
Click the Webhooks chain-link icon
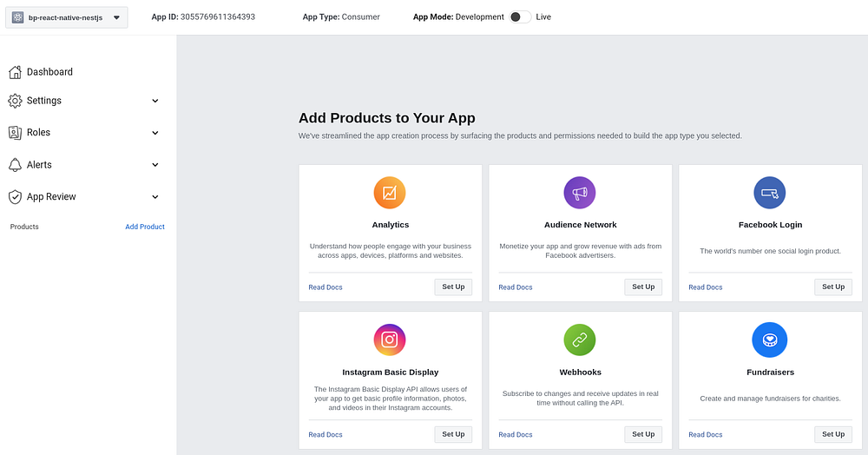pos(580,340)
